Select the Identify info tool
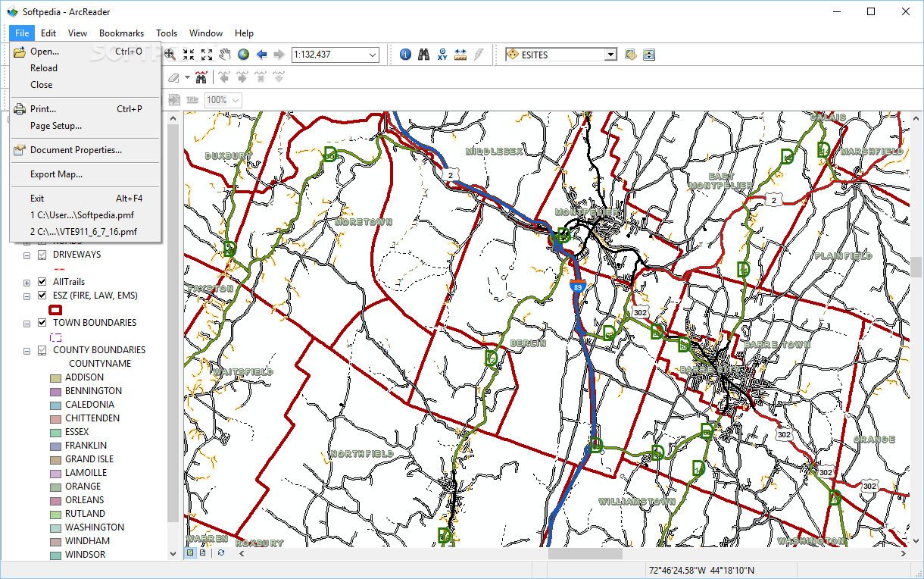This screenshot has width=924, height=579. click(405, 55)
